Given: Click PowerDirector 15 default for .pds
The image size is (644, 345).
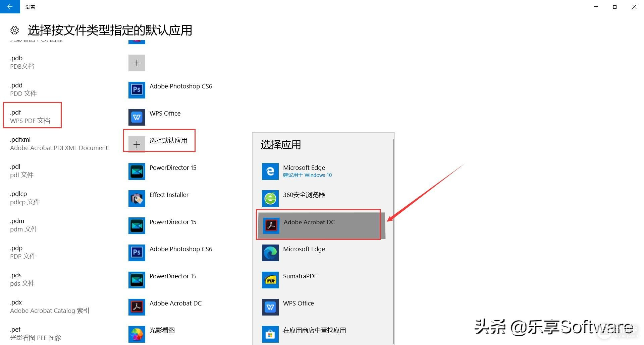Looking at the screenshot, I should pyautogui.click(x=163, y=280).
